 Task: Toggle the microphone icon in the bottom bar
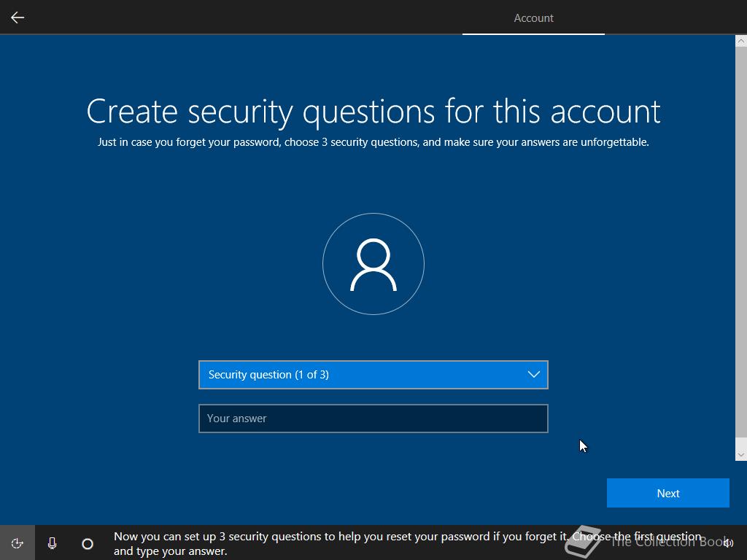pyautogui.click(x=52, y=543)
